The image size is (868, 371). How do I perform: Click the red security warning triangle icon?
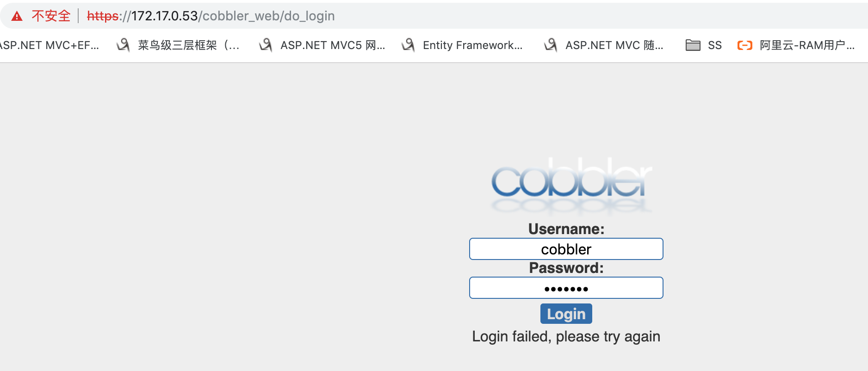click(17, 16)
